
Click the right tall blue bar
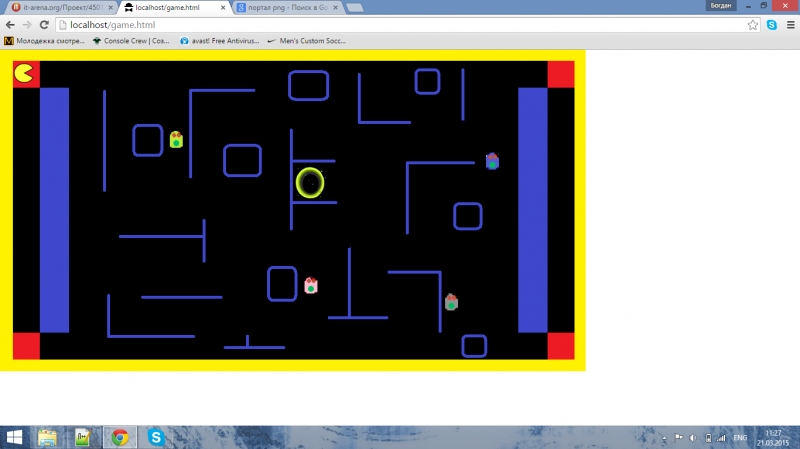click(533, 210)
